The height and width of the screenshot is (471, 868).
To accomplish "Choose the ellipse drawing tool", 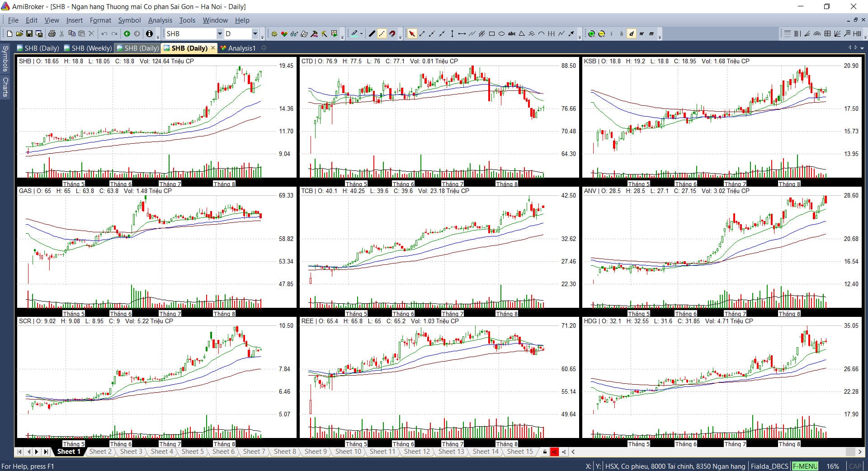I will click(x=501, y=34).
